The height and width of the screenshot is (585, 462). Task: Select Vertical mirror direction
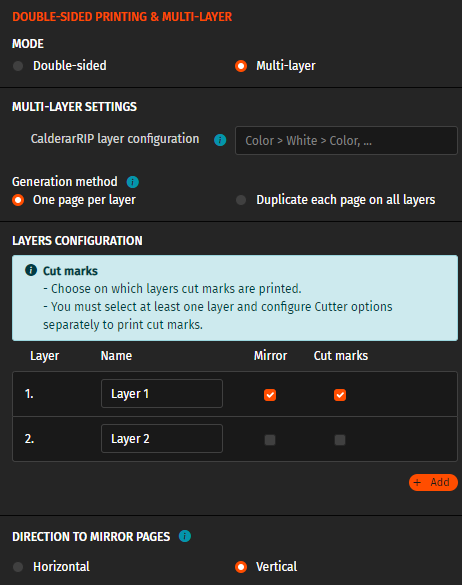point(241,567)
